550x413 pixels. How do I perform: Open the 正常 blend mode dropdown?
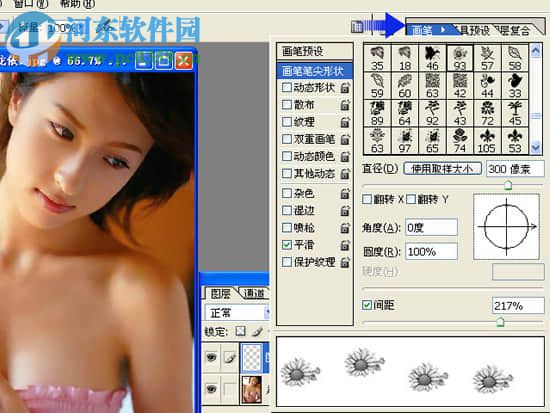237,313
